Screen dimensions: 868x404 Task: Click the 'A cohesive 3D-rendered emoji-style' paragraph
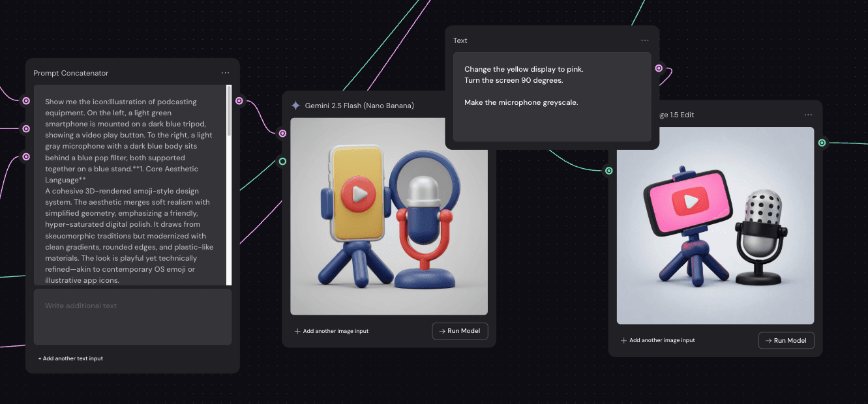point(129,236)
